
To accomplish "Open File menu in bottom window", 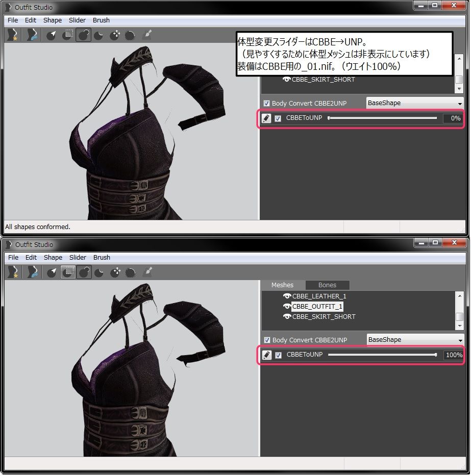I will click(13, 258).
